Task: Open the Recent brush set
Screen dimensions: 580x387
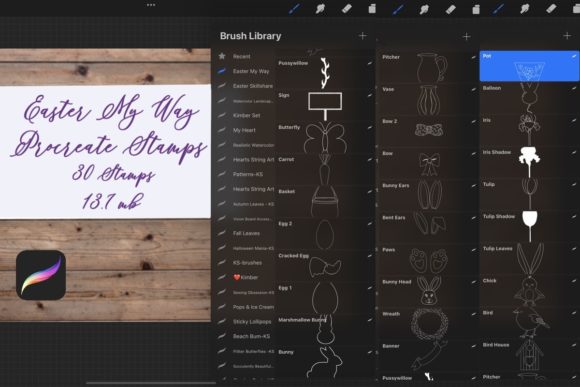Action: click(x=242, y=56)
